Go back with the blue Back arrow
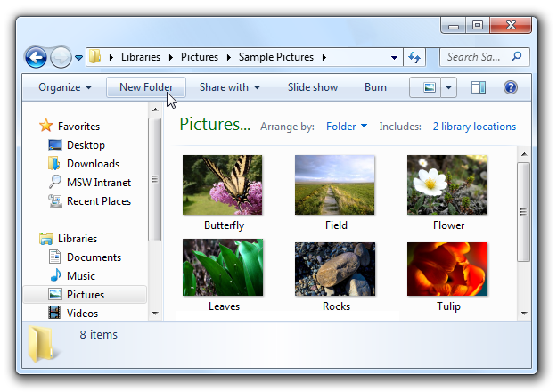 pyautogui.click(x=36, y=57)
